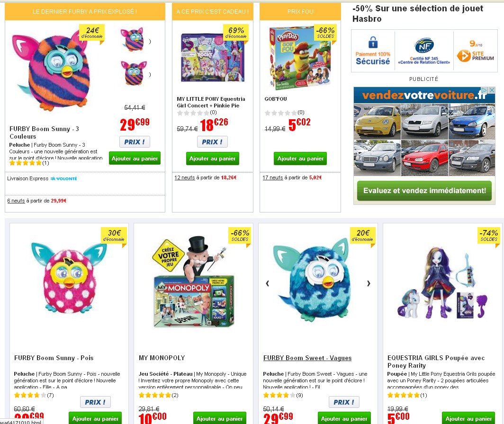Open the 6 neufs offers link
Image resolution: width=504 pixels, height=424 pixels.
click(x=16, y=201)
